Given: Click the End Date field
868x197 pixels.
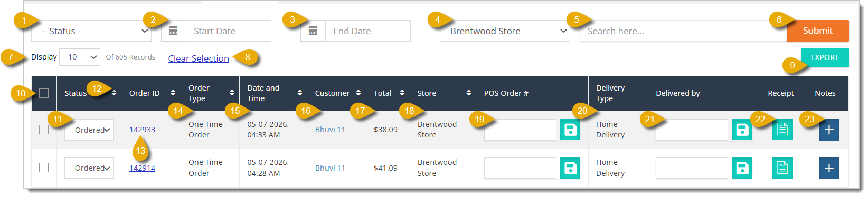Looking at the screenshot, I should tap(368, 31).
